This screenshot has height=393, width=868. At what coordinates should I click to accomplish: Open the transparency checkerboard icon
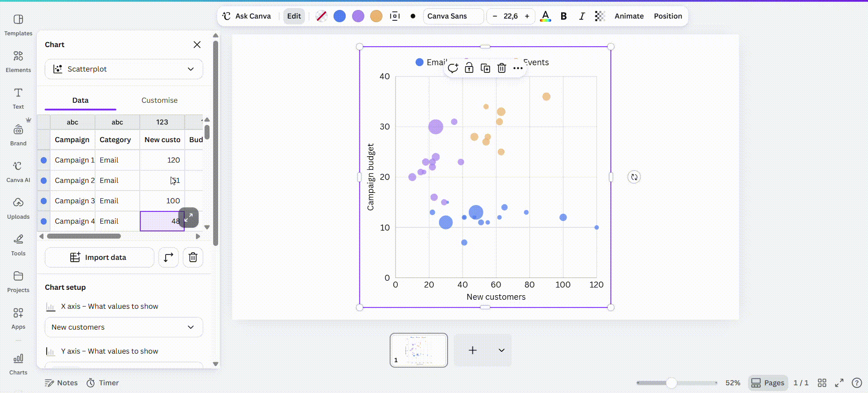coord(600,16)
